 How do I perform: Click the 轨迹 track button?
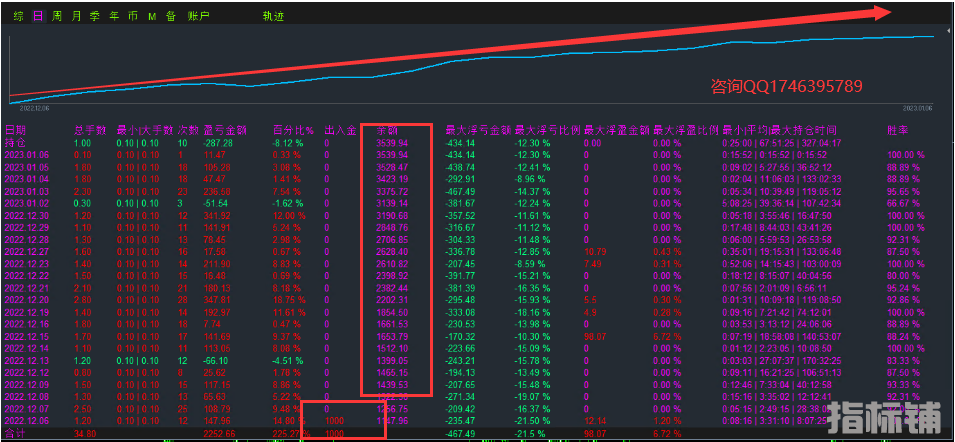[273, 17]
